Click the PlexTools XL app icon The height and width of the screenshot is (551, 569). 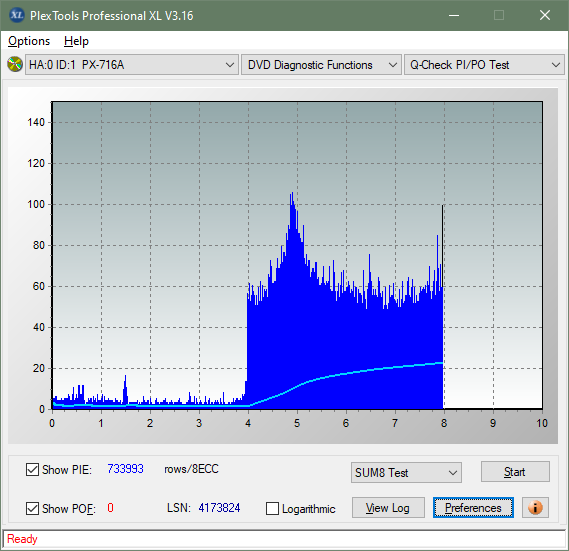(x=16, y=15)
